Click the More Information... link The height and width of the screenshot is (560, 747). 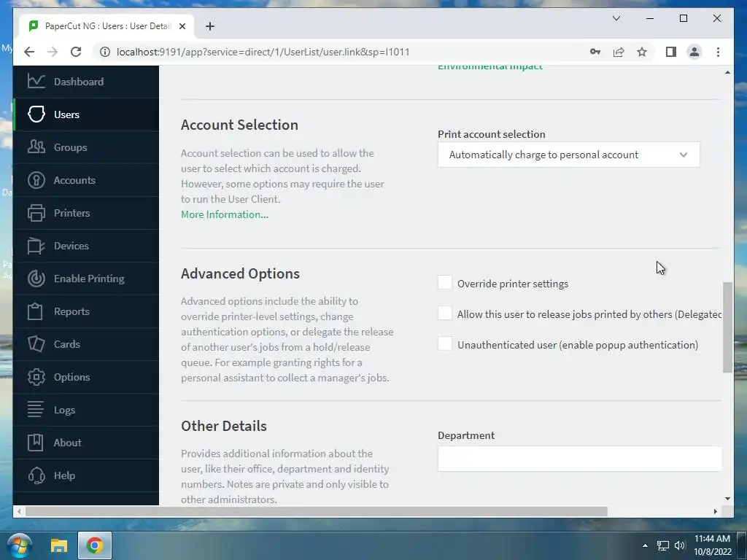pyautogui.click(x=225, y=214)
